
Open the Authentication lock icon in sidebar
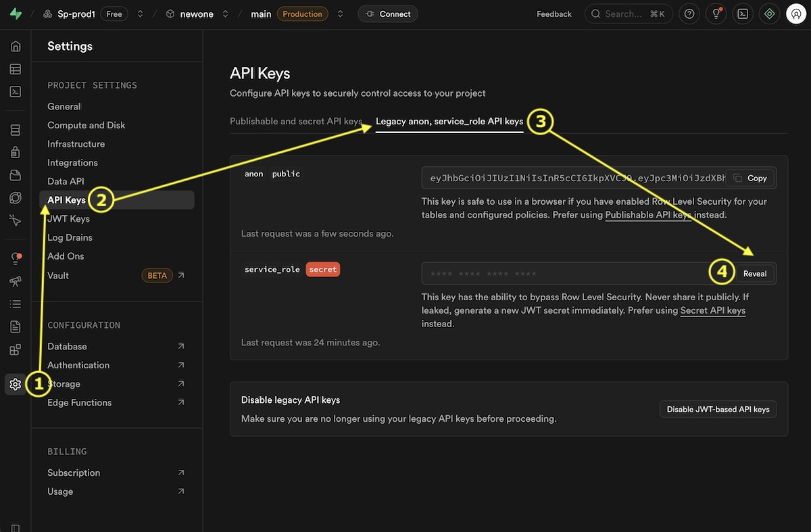(x=16, y=153)
